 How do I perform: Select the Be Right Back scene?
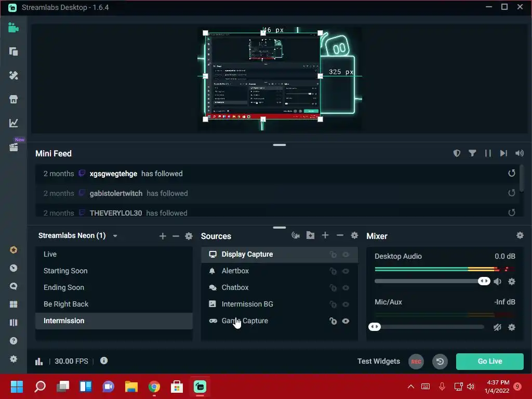pyautogui.click(x=114, y=304)
